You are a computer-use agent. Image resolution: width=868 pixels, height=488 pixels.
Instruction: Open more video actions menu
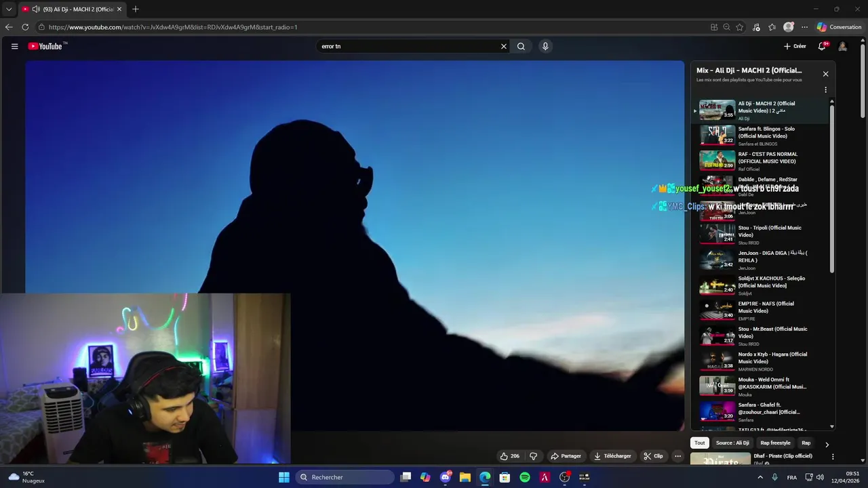click(677, 456)
